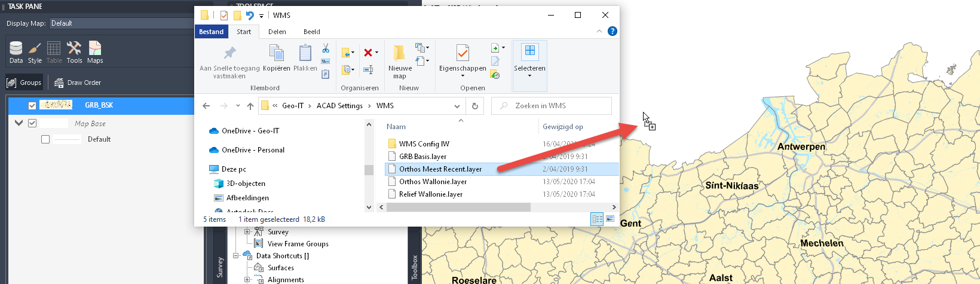
Task: Select WMS Config IW folder
Action: 424,144
